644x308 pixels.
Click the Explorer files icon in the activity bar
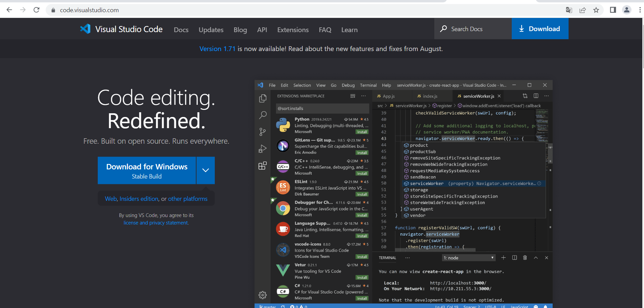pos(262,98)
